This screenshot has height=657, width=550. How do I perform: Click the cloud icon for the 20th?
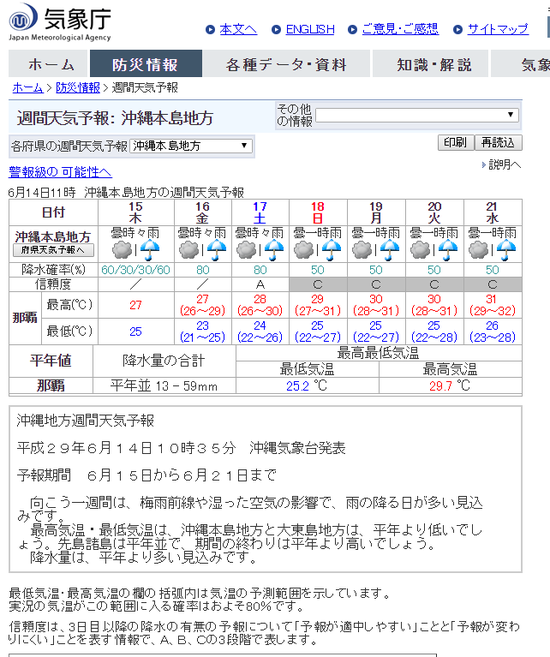pyautogui.click(x=420, y=251)
